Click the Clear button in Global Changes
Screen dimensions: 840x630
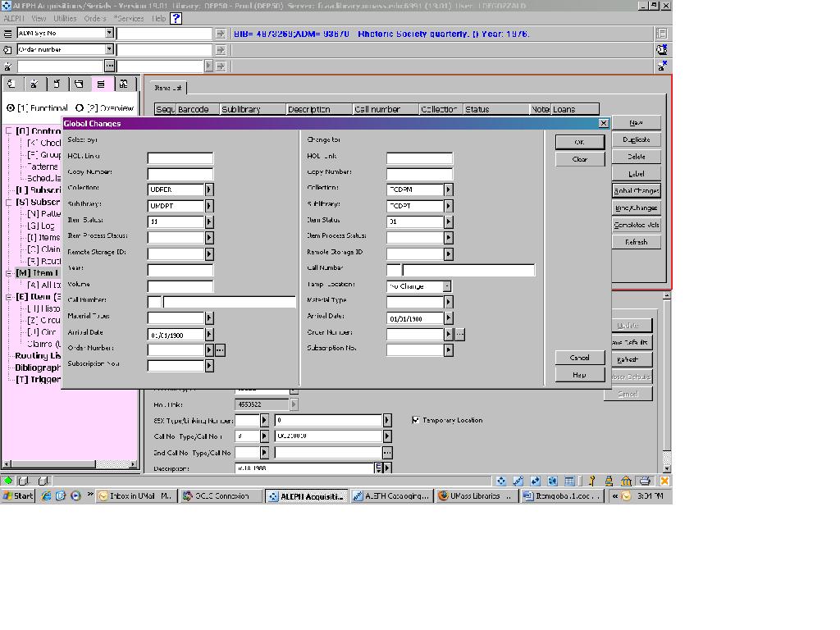point(579,159)
